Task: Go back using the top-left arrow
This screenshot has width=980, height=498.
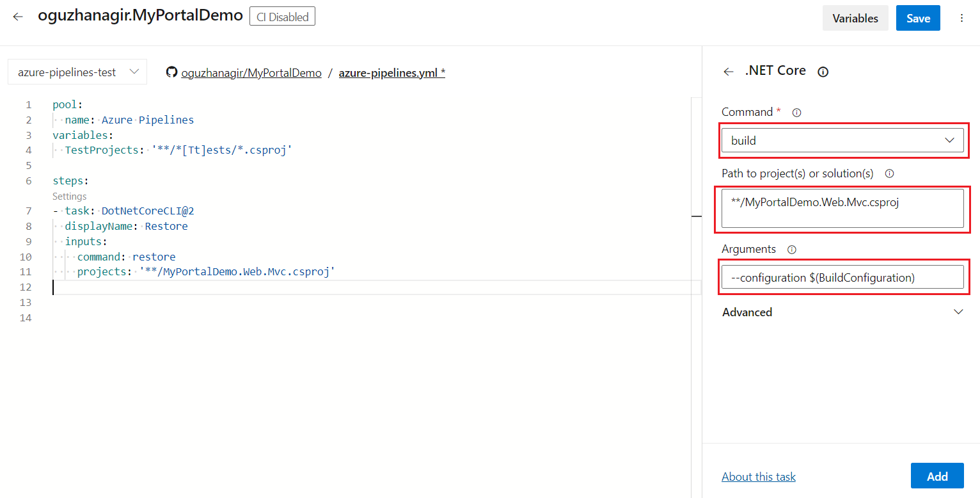Action: coord(18,17)
